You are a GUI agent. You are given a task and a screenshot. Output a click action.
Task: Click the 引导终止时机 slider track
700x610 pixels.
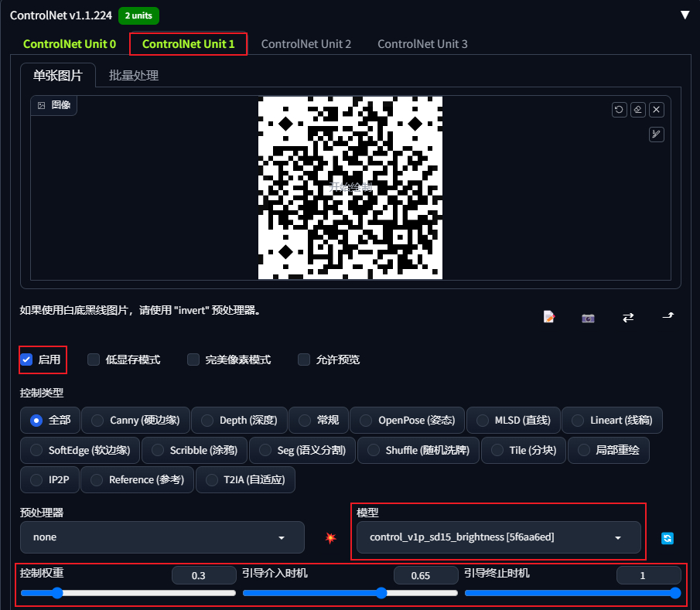click(x=573, y=593)
